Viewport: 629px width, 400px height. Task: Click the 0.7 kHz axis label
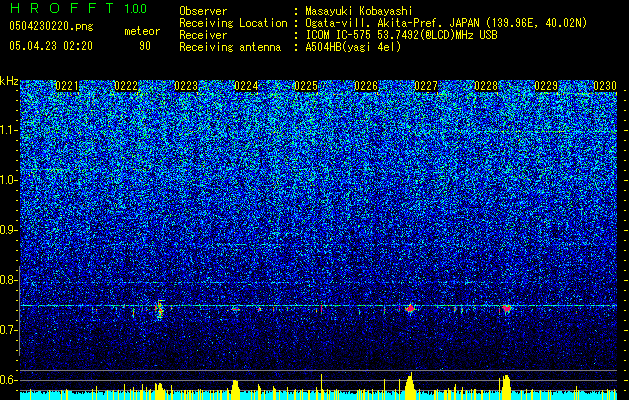[x=9, y=330]
